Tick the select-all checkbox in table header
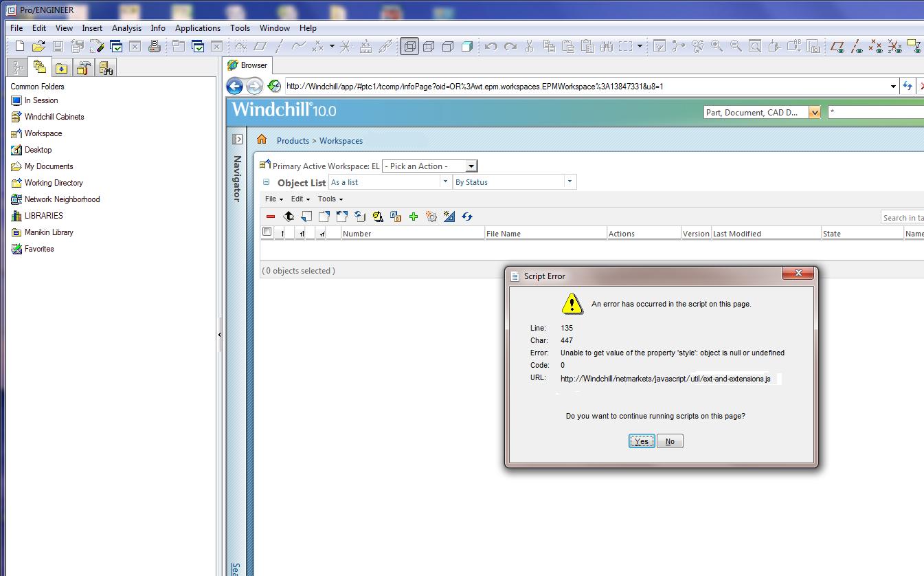The height and width of the screenshot is (576, 924). [x=267, y=232]
